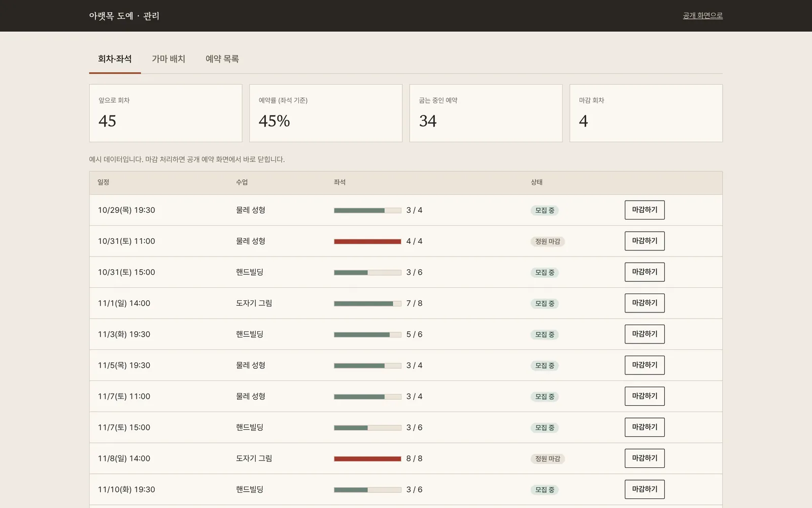The height and width of the screenshot is (508, 812).
Task: Click the 앞으로 회차 stat card
Action: pyautogui.click(x=165, y=113)
